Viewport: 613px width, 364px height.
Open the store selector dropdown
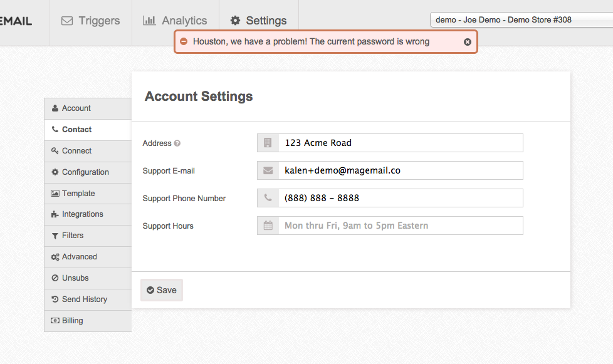520,20
